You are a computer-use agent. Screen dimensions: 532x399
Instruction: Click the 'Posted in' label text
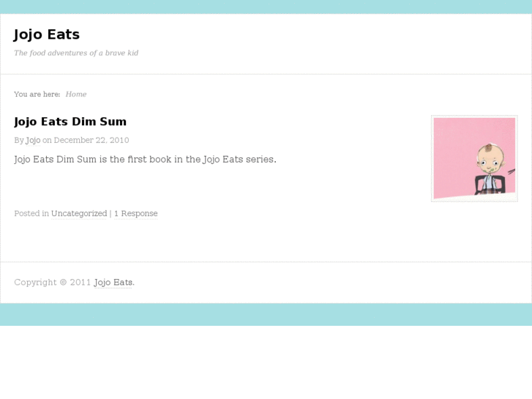click(x=31, y=214)
